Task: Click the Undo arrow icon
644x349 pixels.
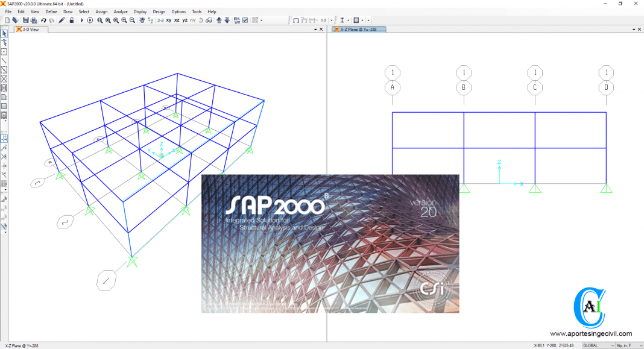Action: 43,20
